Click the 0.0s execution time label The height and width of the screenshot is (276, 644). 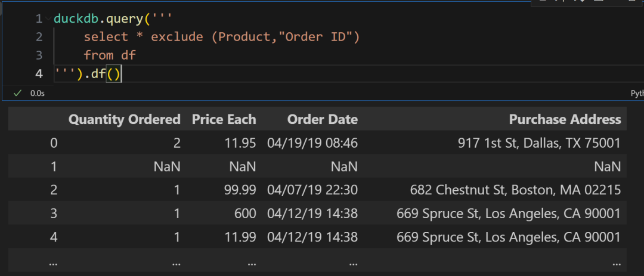coord(38,93)
